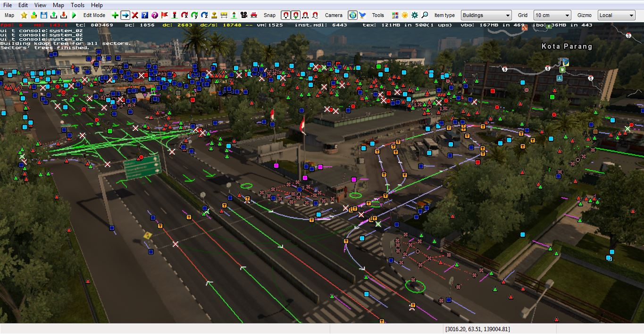This screenshot has width=644, height=334.
Task: Open the View menu
Action: click(x=40, y=5)
